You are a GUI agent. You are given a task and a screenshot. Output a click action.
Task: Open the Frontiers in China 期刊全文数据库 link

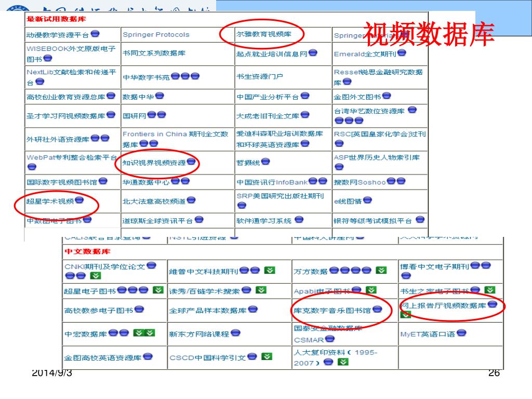[176, 139]
